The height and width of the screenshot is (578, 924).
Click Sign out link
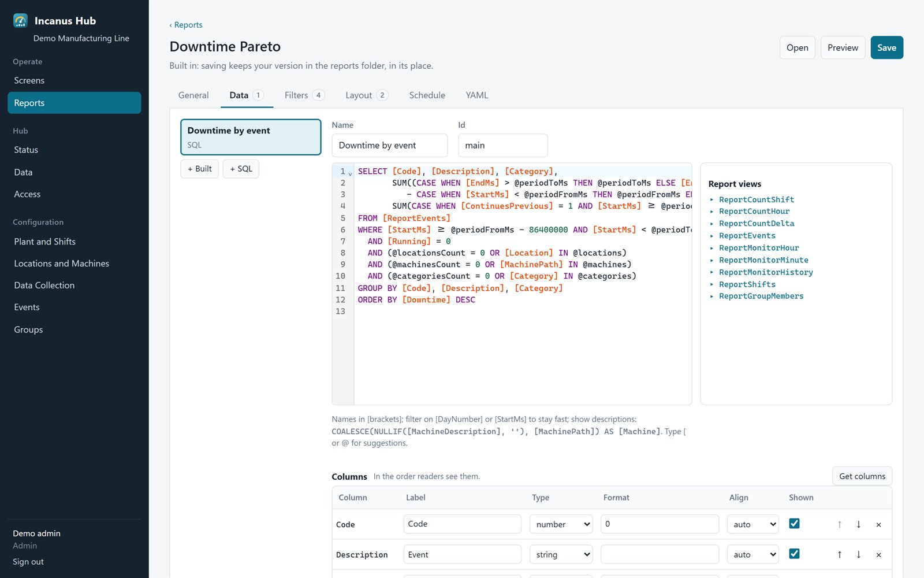[x=28, y=562]
